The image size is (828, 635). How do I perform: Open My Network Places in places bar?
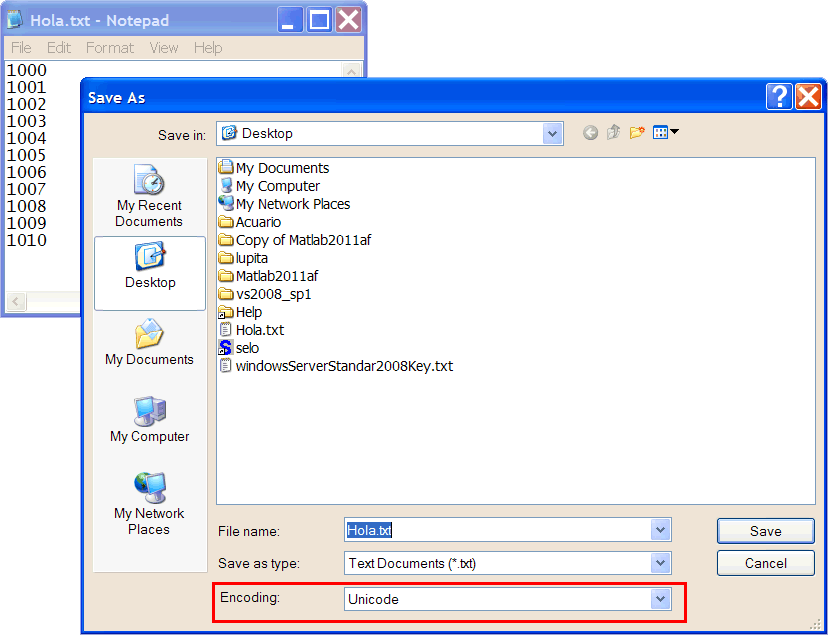click(x=149, y=504)
